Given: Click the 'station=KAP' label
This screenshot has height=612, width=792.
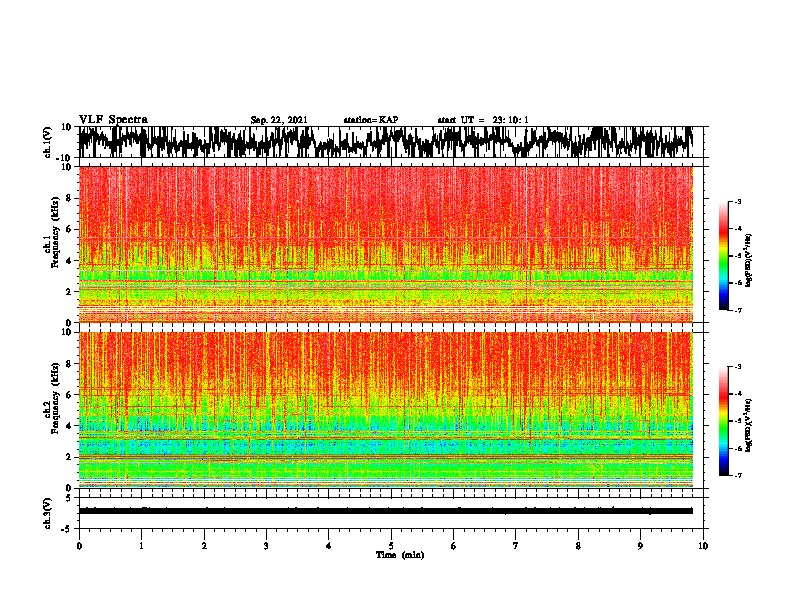Looking at the screenshot, I should pyautogui.click(x=371, y=120).
